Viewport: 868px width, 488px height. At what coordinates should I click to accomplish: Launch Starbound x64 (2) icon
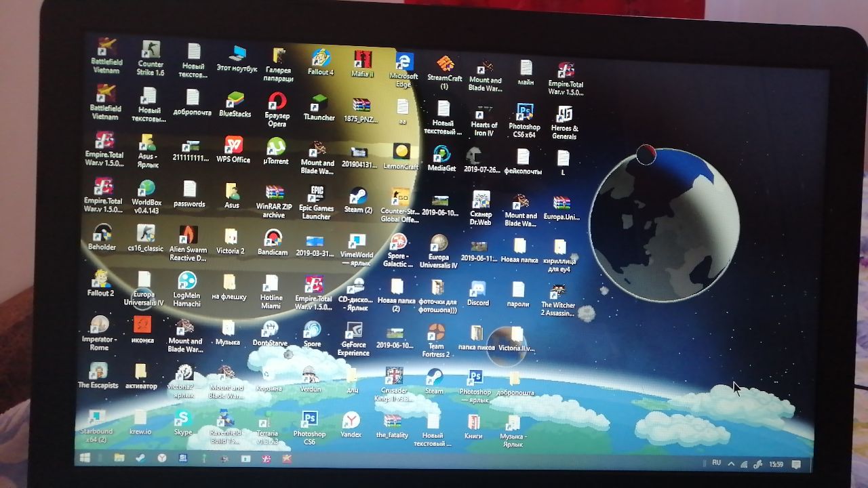coord(96,426)
